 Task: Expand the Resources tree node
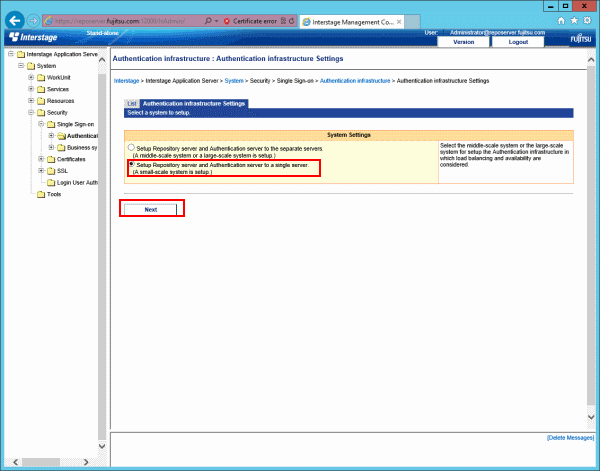(x=31, y=101)
